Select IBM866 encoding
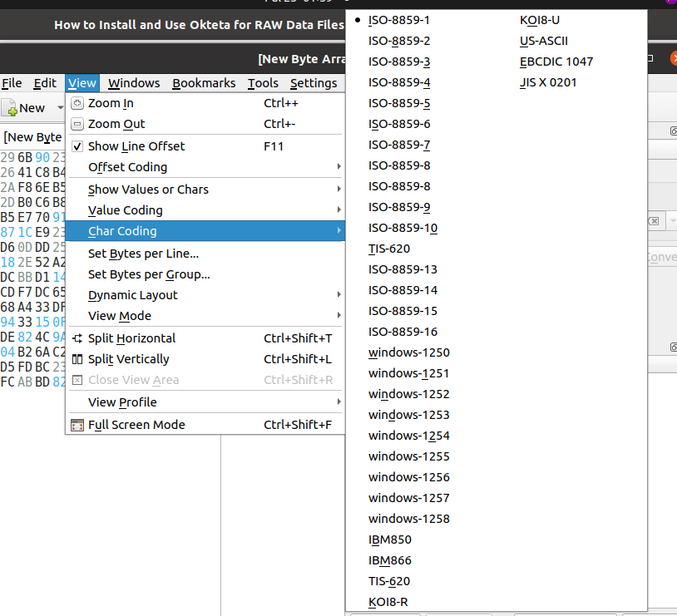Image resolution: width=677 pixels, height=616 pixels. (389, 560)
